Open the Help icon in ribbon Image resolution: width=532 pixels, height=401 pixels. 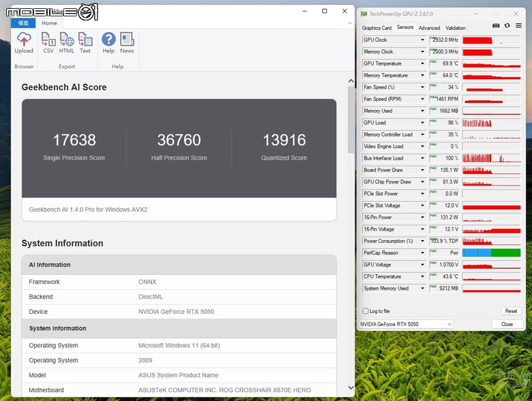click(108, 43)
